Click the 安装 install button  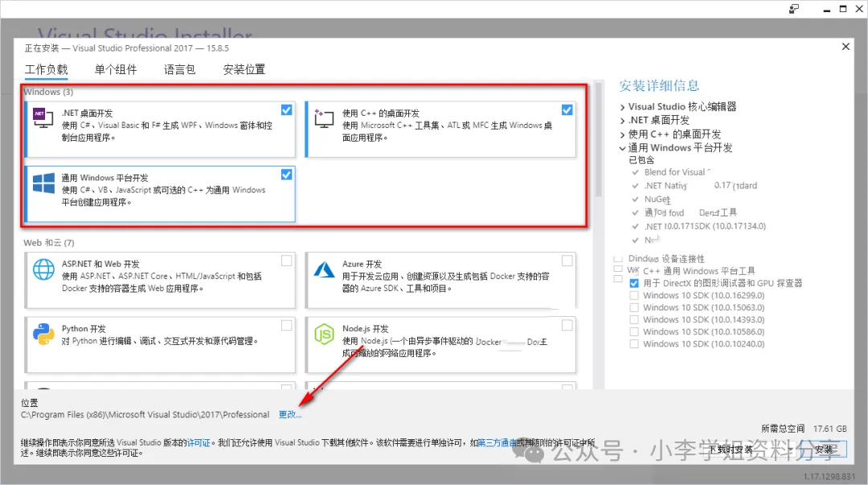pyautogui.click(x=824, y=450)
